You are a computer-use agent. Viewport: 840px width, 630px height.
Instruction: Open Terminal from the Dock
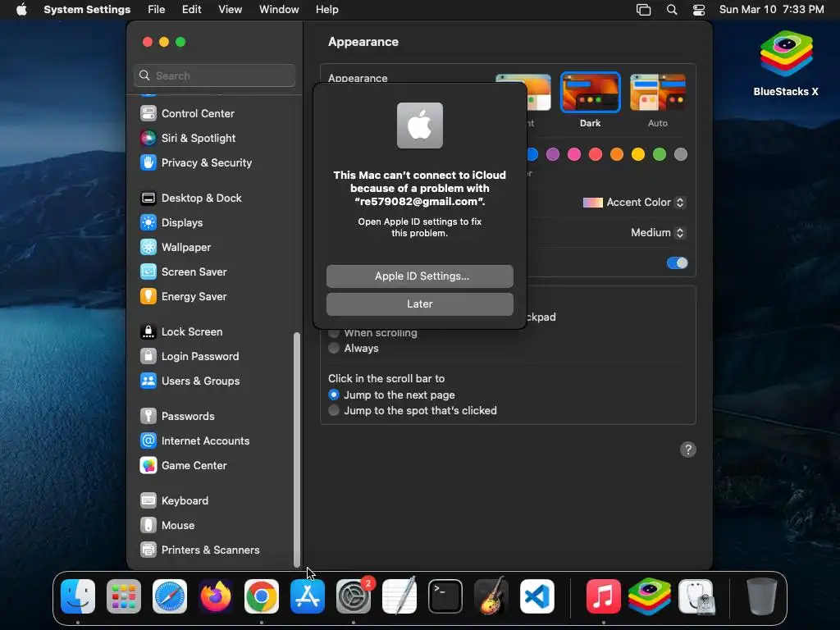[445, 596]
